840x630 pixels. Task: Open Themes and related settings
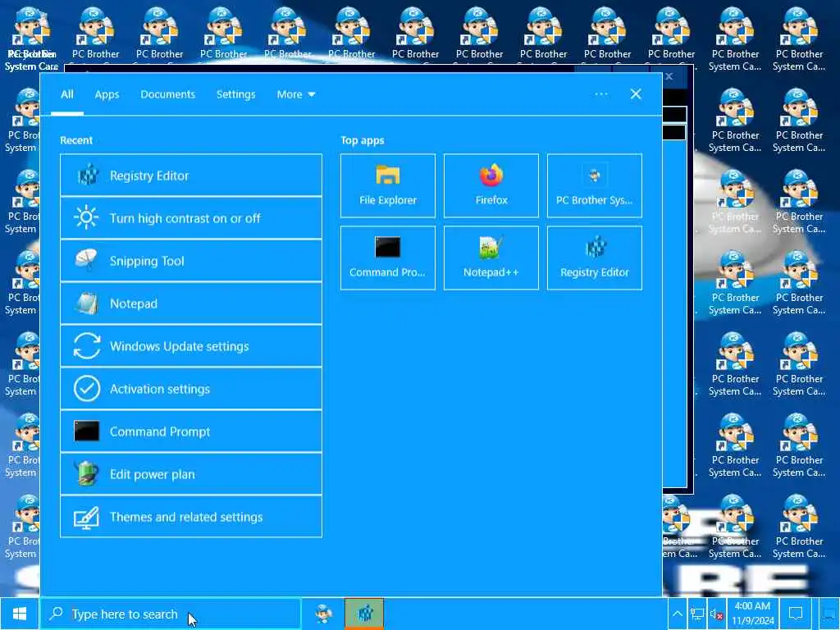(x=191, y=517)
